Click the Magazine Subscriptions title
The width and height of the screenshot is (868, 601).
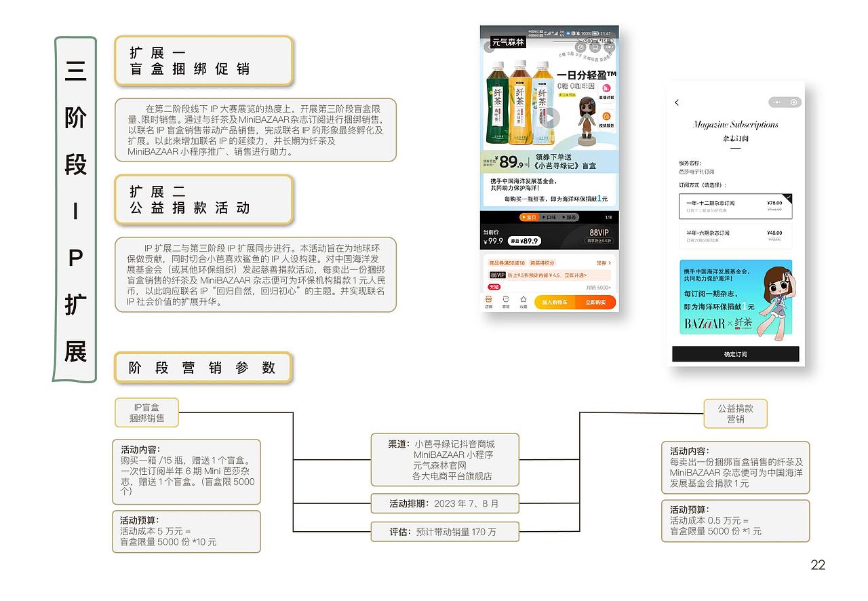[735, 124]
